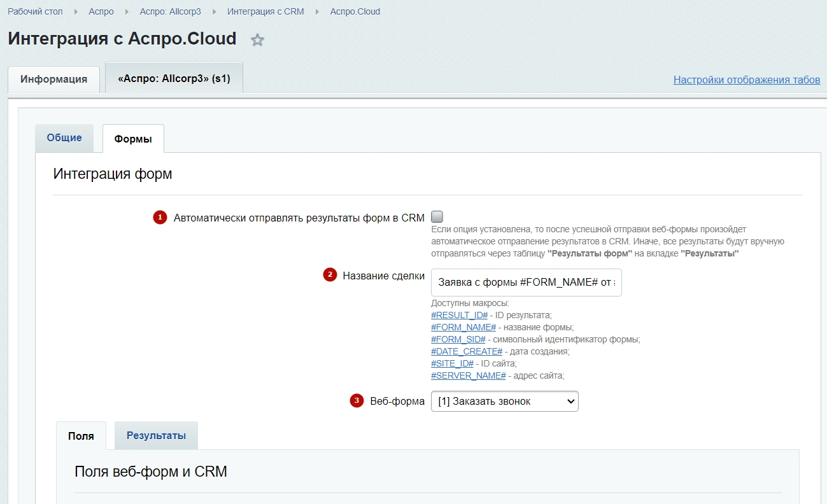Viewport: 827px width, 504px height.
Task: Open the Веб-форма dropdown
Action: click(505, 402)
